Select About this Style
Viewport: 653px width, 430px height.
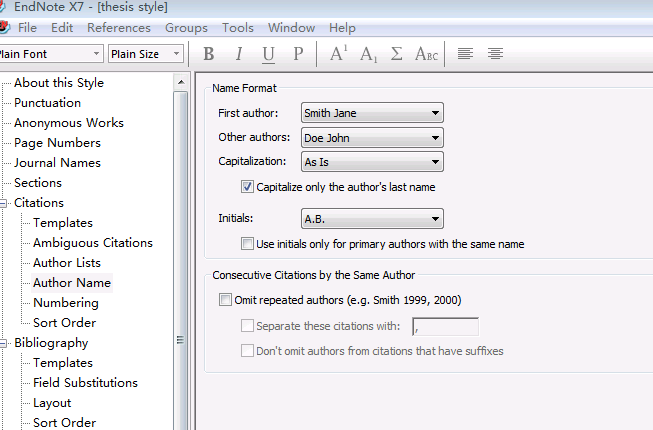59,83
